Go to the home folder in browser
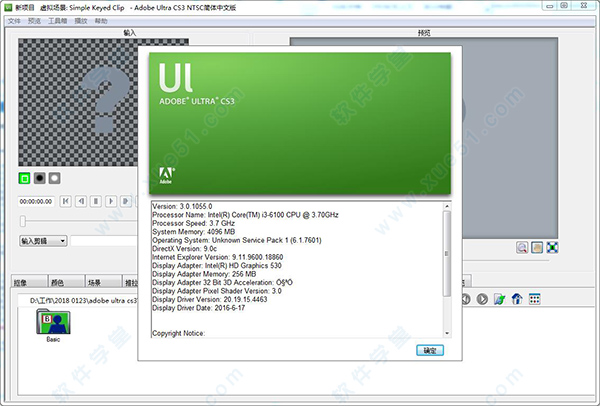600x406 pixels. (517, 299)
